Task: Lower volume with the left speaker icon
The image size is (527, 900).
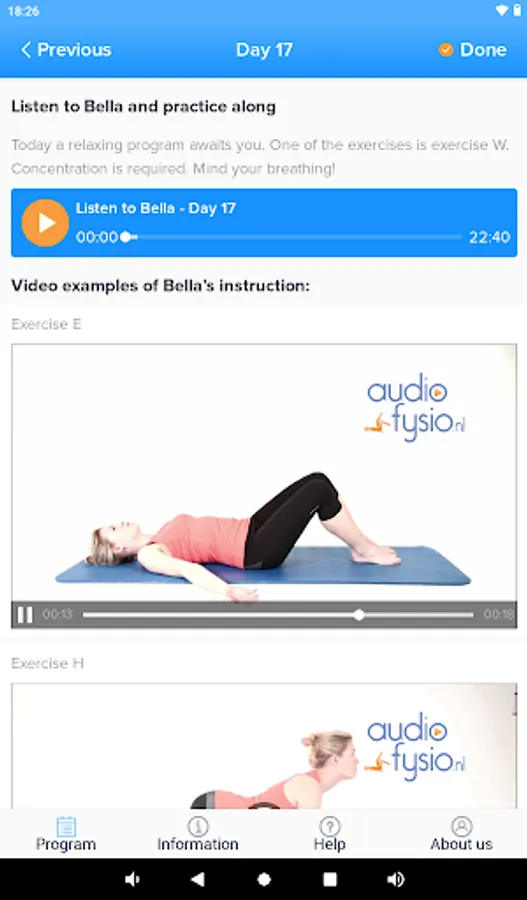Action: pos(132,879)
